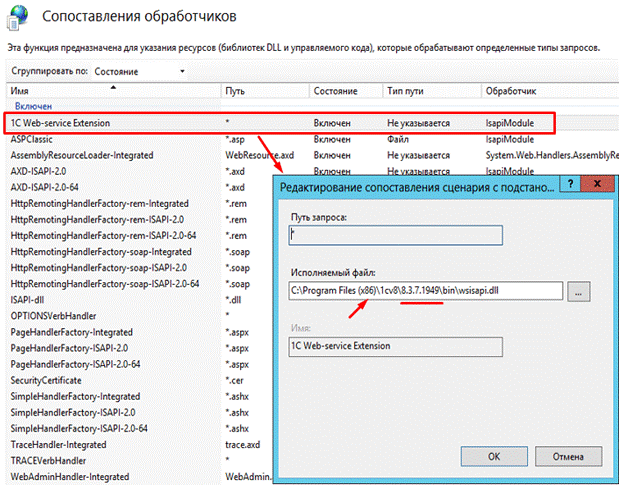Select the 1C Web-service Extension row
Image resolution: width=619 pixels, height=485 pixels.
click(279, 123)
